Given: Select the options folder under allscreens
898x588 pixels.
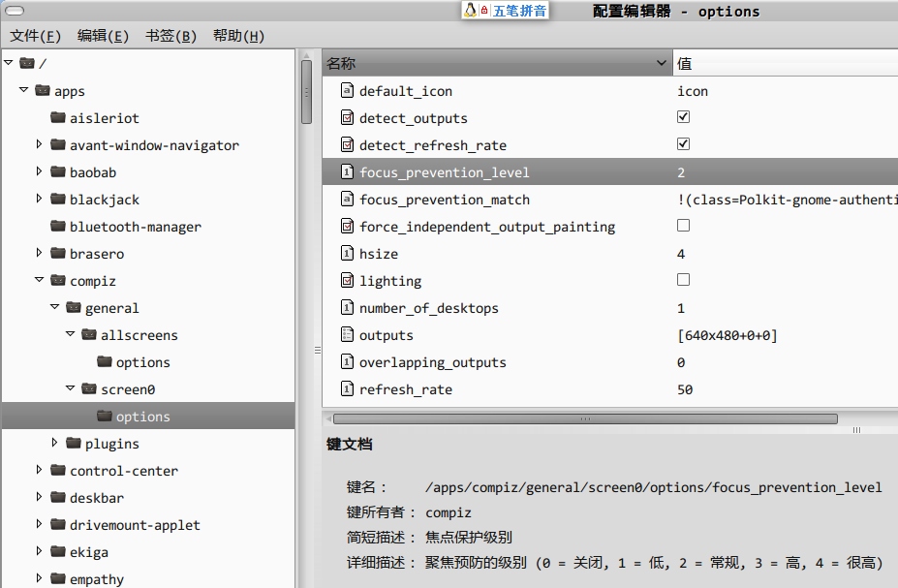Looking at the screenshot, I should [143, 362].
